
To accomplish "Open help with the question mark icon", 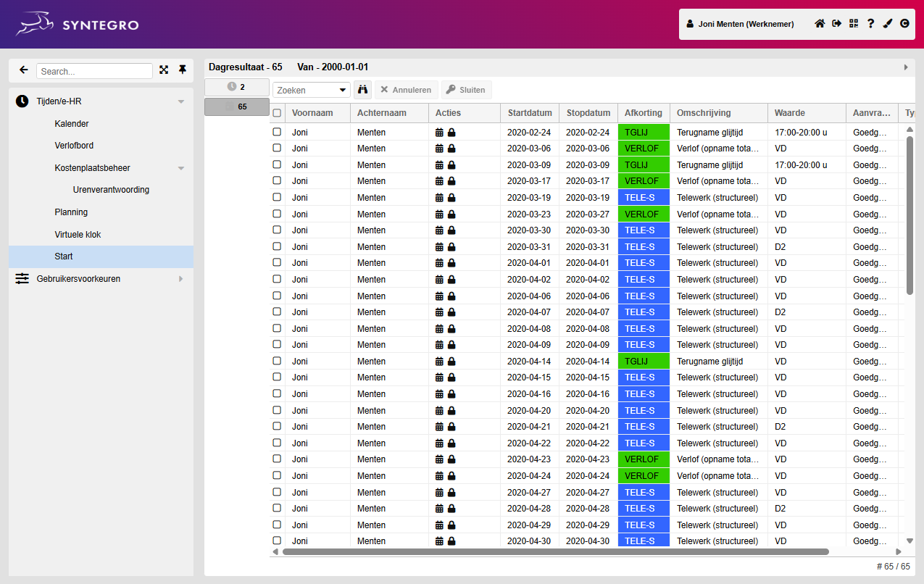I will (x=870, y=24).
